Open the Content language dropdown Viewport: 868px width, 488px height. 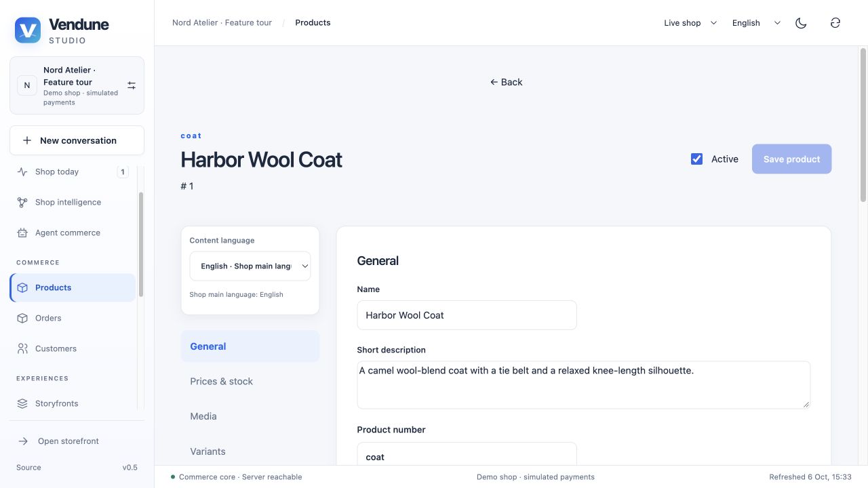coord(250,266)
